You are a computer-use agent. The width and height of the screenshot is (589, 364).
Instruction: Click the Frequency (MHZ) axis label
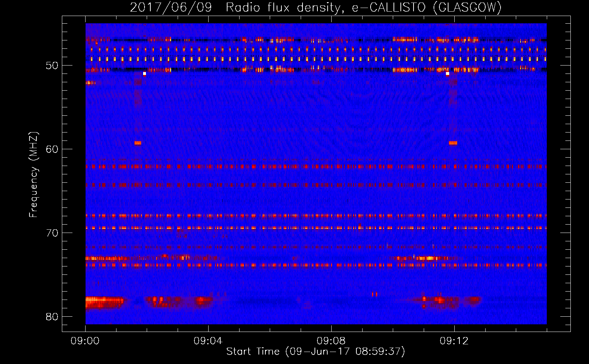point(33,175)
